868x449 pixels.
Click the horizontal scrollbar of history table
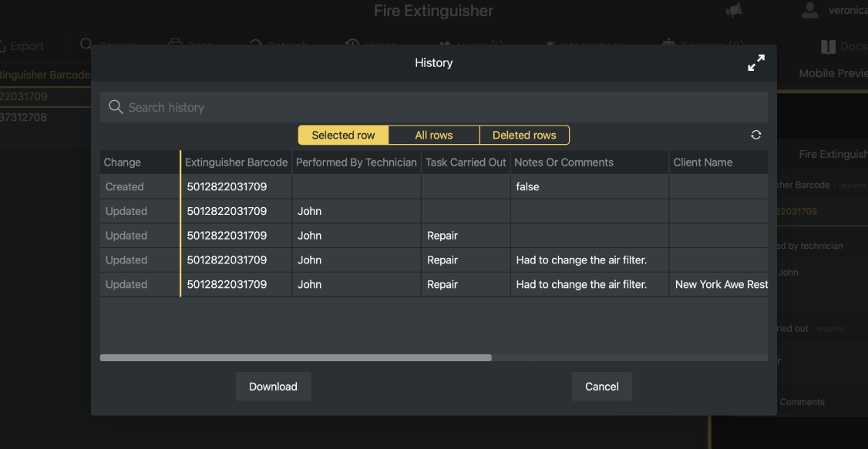point(295,358)
